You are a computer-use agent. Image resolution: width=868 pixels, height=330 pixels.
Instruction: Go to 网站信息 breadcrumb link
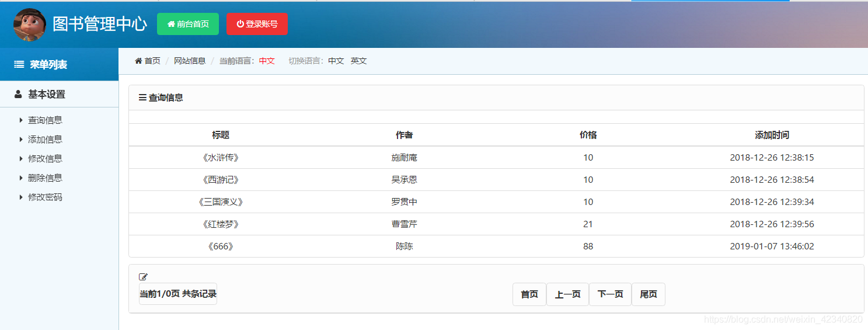point(190,61)
